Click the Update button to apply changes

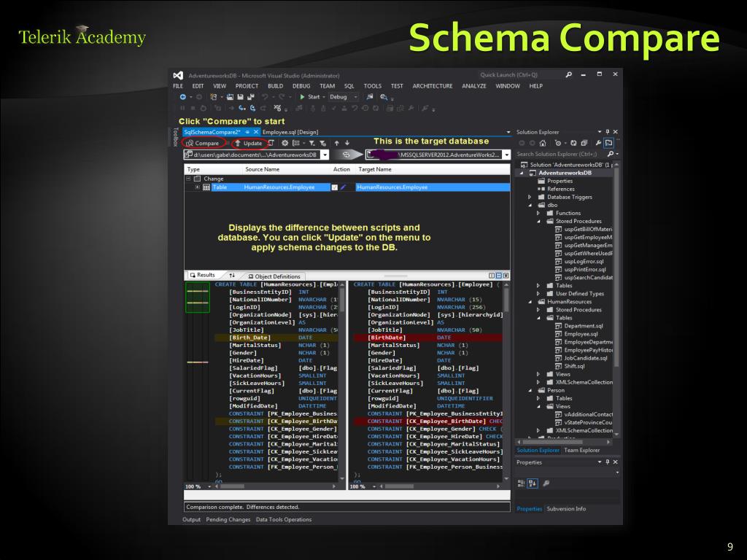(x=248, y=143)
